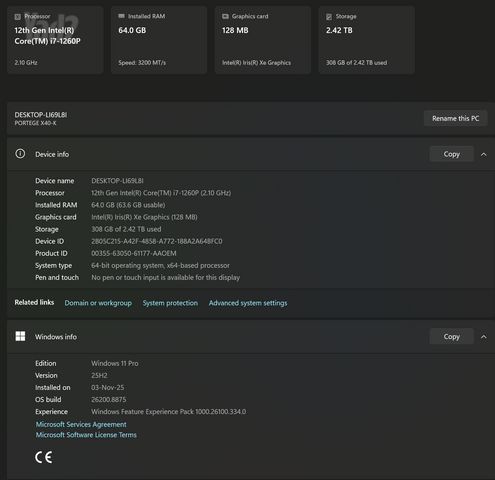Click the Processor chip icon in top card
Image resolution: width=495 pixels, height=480 pixels.
point(18,17)
